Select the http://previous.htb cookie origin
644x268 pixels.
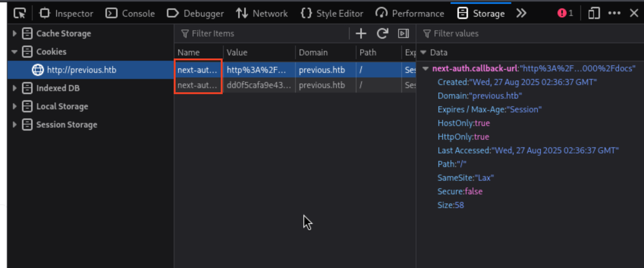coord(81,70)
